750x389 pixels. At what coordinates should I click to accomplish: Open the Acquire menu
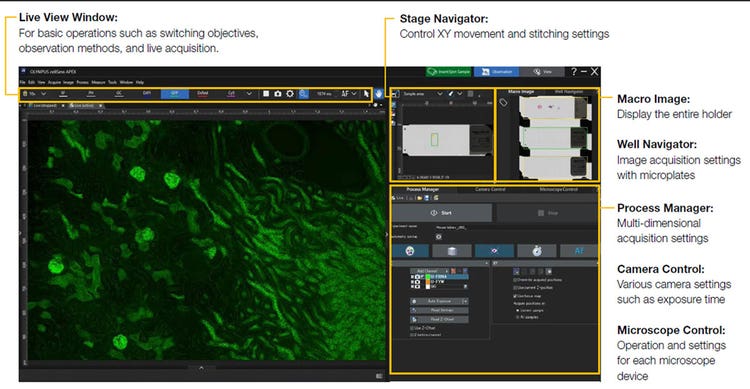coord(54,82)
